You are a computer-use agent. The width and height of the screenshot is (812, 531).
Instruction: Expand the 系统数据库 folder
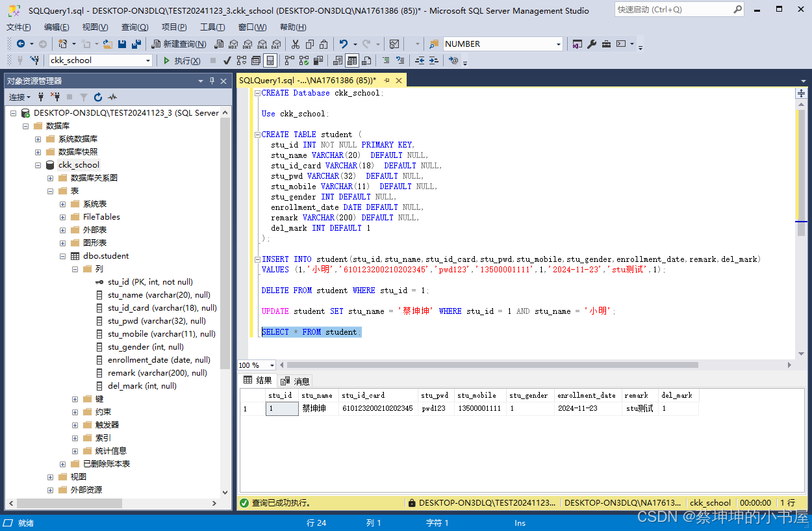[38, 139]
